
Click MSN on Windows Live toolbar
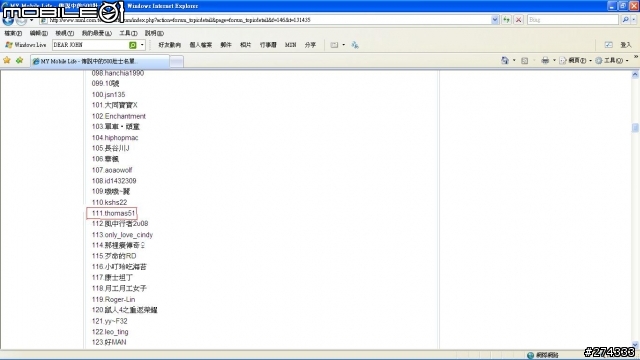coord(290,45)
